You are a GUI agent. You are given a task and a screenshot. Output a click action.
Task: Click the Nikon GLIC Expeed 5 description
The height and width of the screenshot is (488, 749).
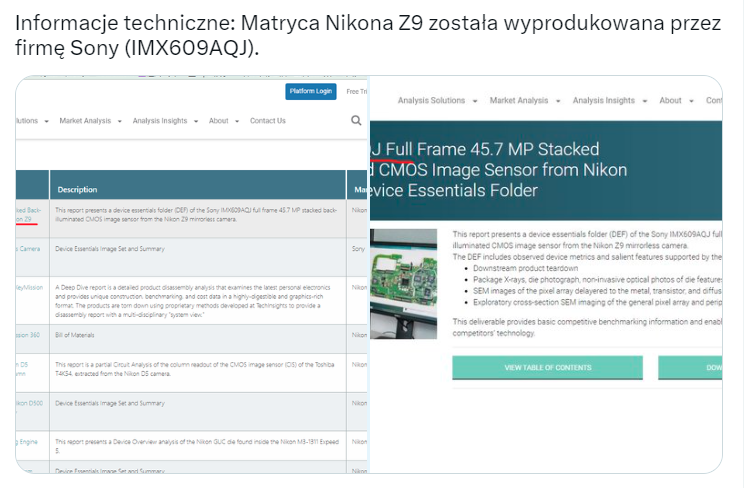(x=197, y=446)
